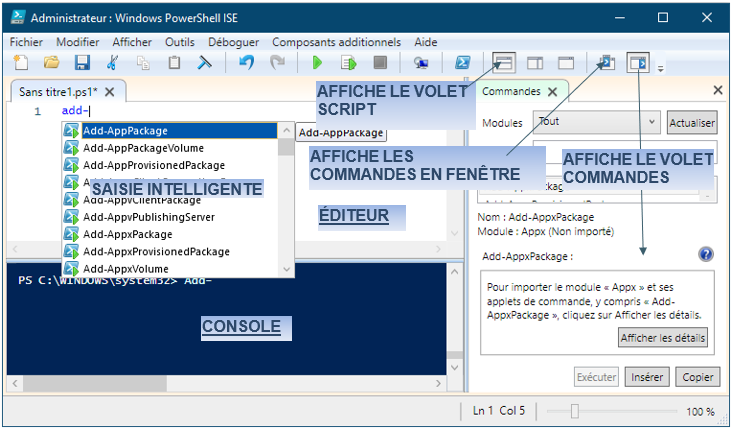
Task: Maximize the script pane icon
Action: coord(566,63)
